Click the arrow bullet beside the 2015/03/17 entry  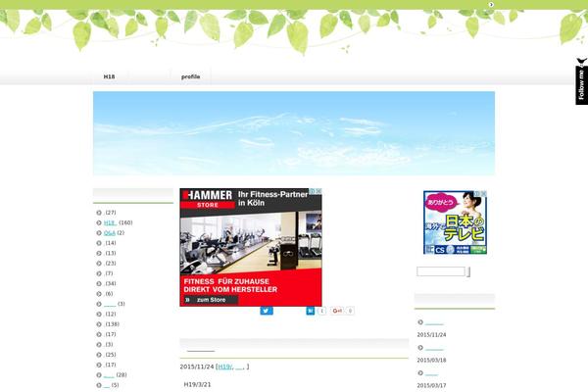tap(420, 372)
